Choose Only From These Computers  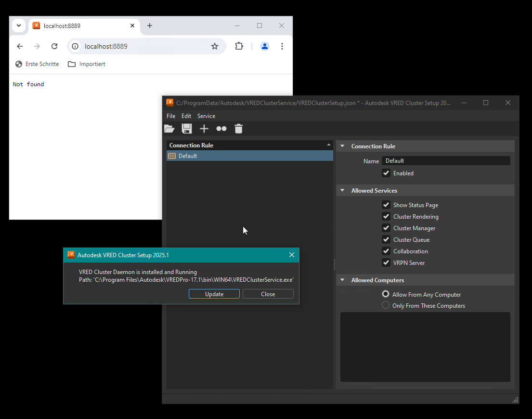(386, 305)
